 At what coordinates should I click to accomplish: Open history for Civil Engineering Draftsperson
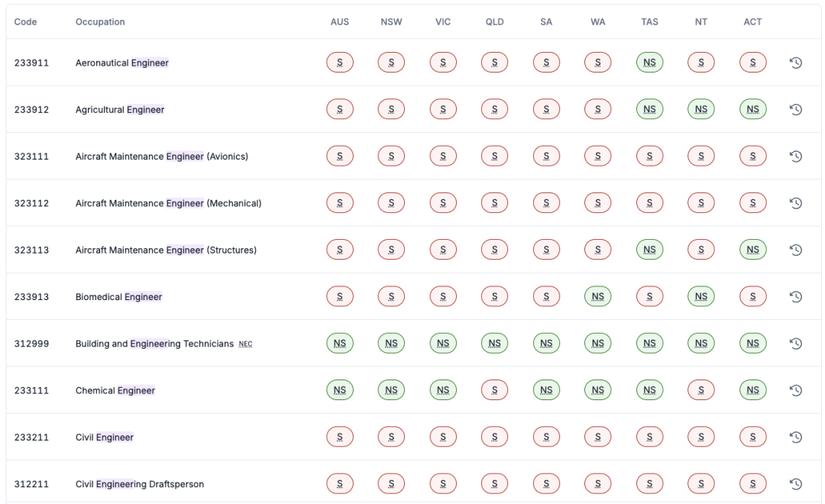click(x=795, y=484)
